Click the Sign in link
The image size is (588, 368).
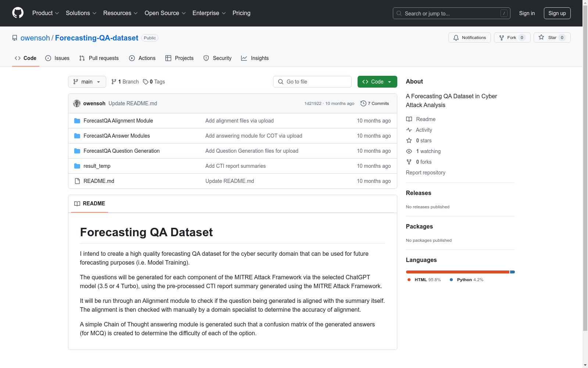pos(527,13)
